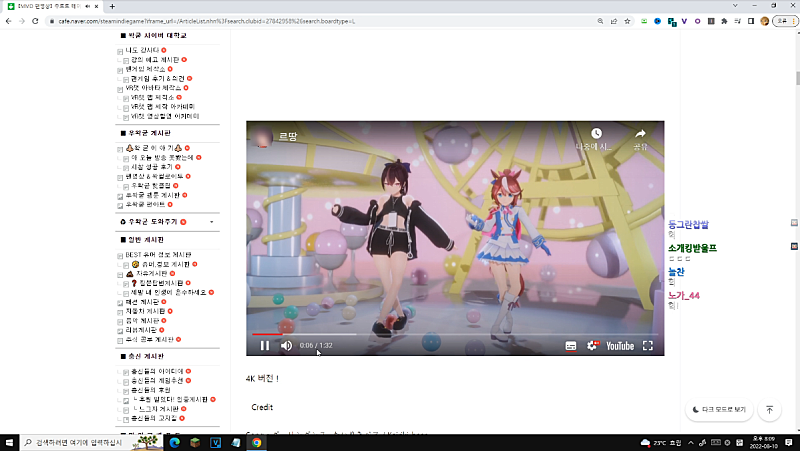Click the 동그란찹쌀 chat username
The height and width of the screenshot is (451, 800).
click(688, 224)
